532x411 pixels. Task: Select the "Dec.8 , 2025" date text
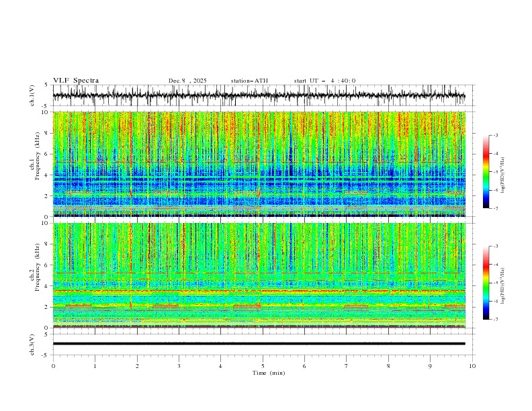(187, 81)
